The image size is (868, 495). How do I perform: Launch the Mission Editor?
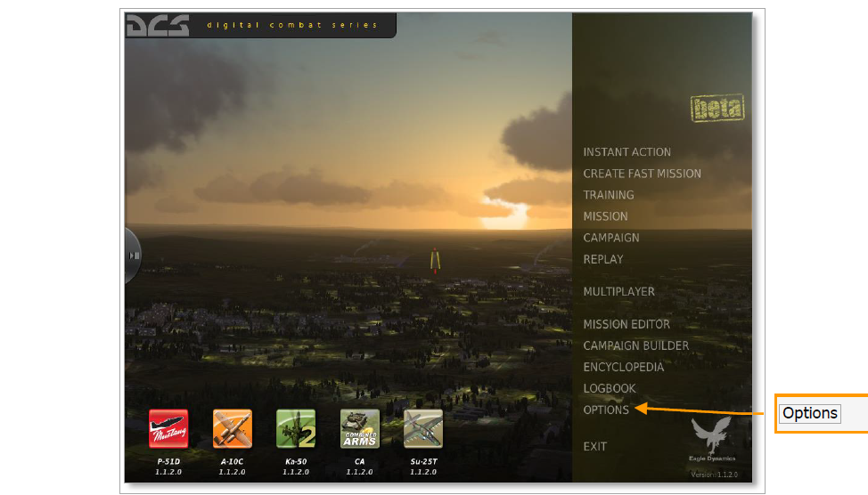coord(626,324)
